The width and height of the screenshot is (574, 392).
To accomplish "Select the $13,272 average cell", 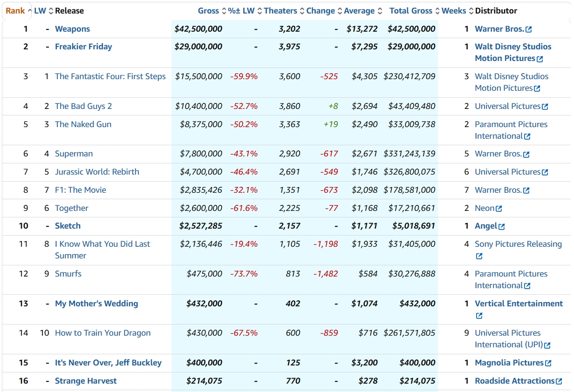I will (362, 29).
